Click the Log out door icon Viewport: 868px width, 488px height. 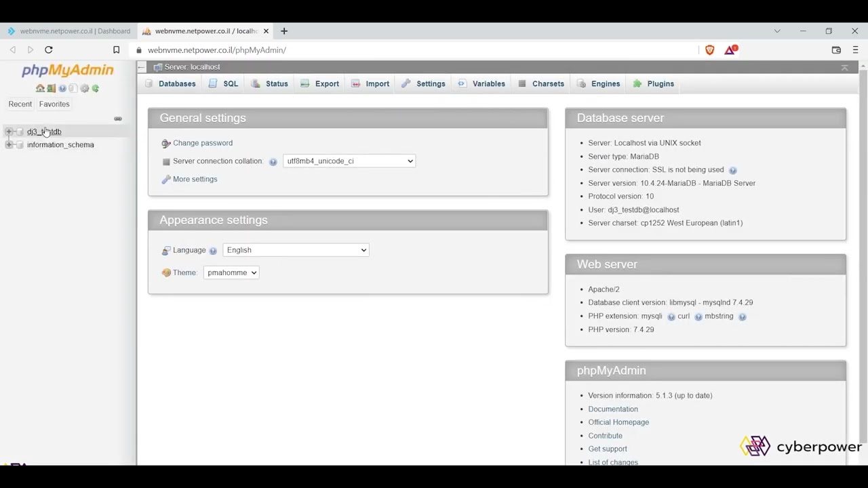(51, 88)
